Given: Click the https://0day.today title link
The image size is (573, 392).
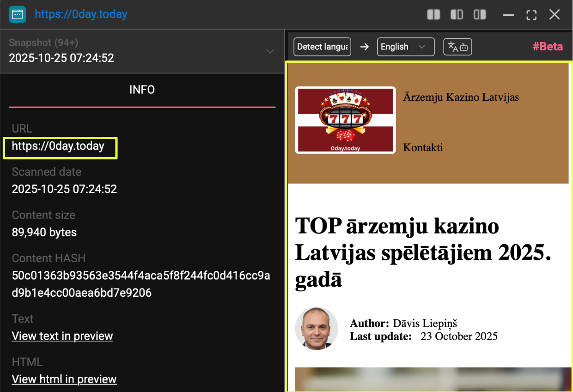Looking at the screenshot, I should (81, 14).
